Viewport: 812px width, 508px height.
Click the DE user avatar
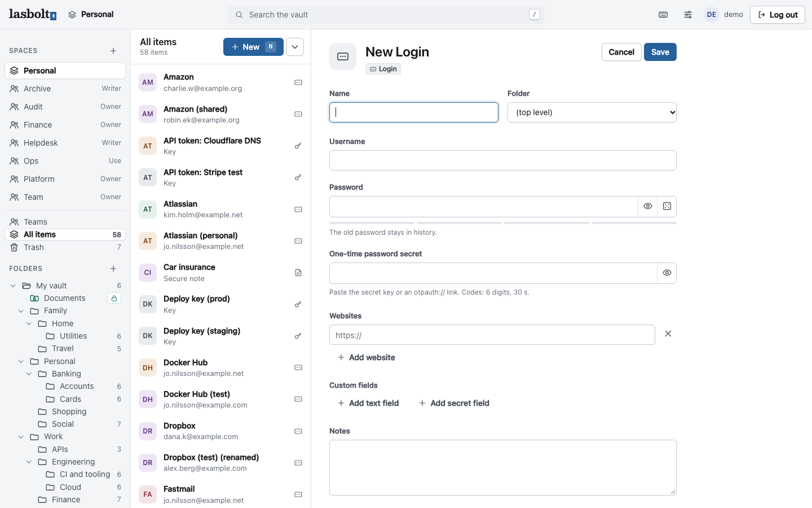[x=712, y=15]
